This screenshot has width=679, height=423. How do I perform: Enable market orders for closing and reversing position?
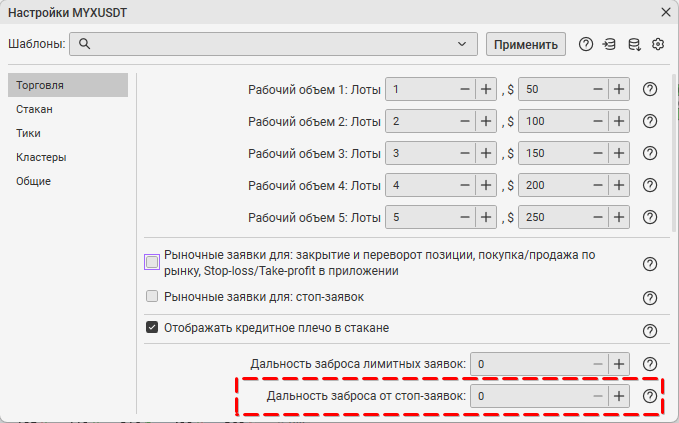(x=152, y=262)
